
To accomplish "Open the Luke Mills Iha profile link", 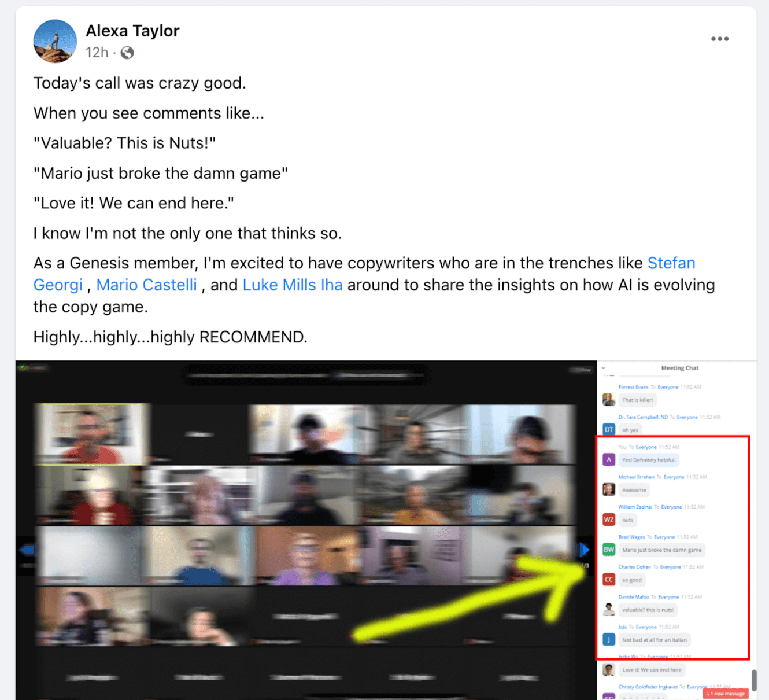I will coord(292,285).
